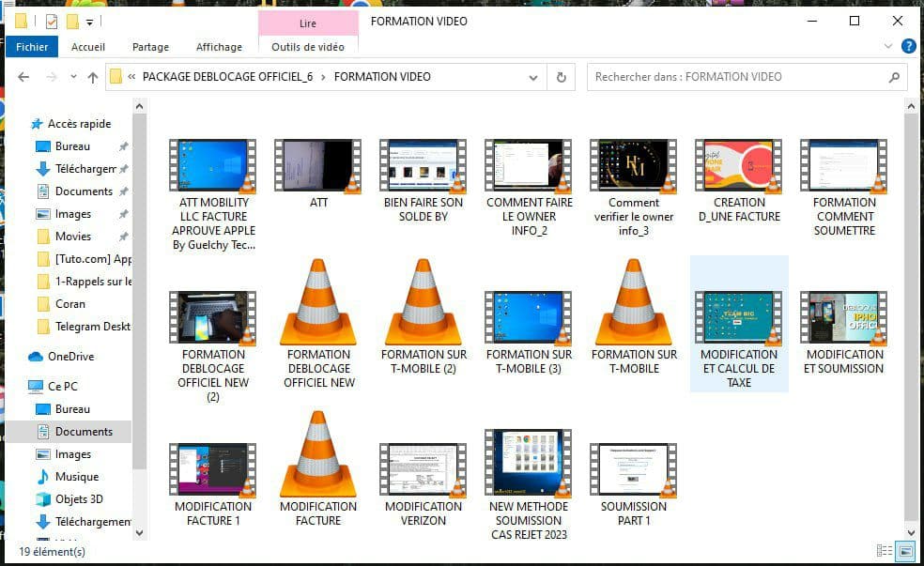Switch to large thumbnails view icon
924x566 pixels.
click(905, 551)
